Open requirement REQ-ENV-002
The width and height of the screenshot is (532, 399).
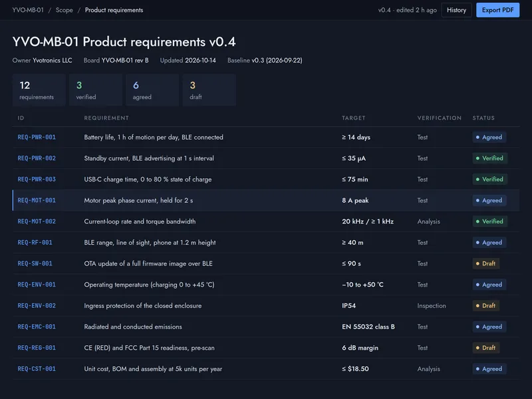pyautogui.click(x=37, y=306)
